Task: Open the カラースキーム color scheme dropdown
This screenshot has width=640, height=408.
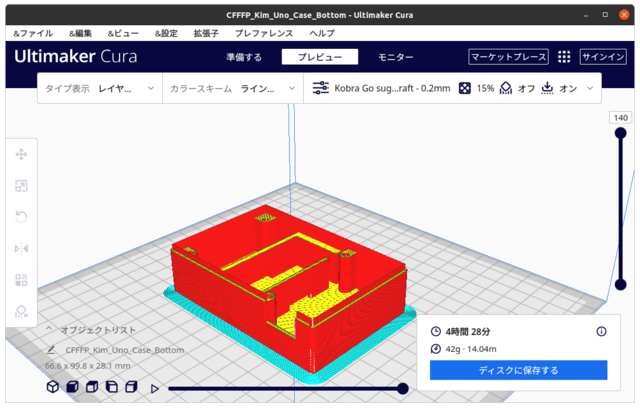Action: point(233,88)
